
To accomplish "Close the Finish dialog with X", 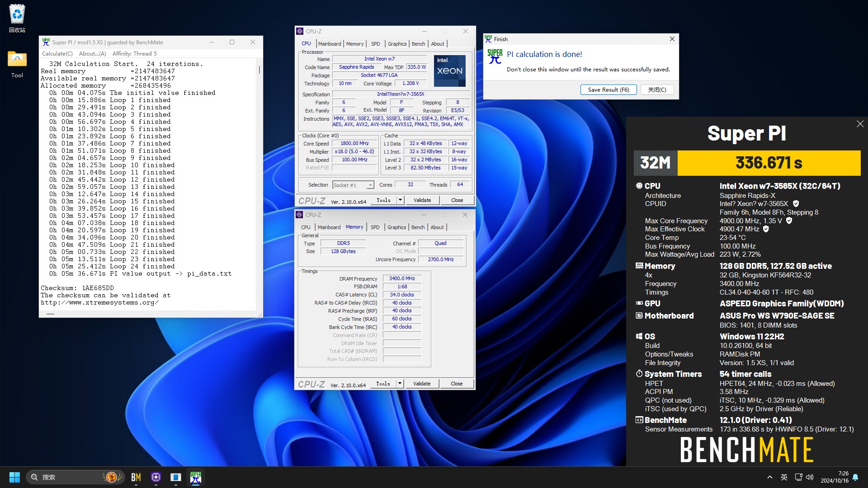I will point(672,39).
